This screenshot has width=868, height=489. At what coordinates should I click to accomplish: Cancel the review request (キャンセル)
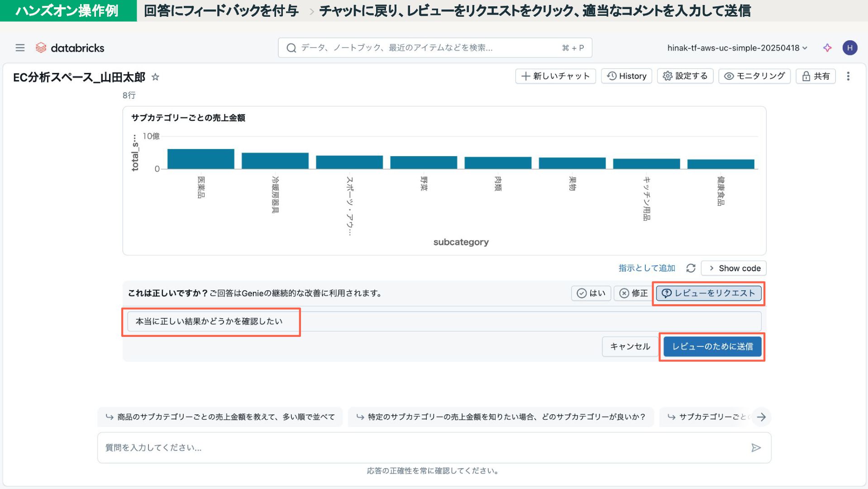coord(630,346)
